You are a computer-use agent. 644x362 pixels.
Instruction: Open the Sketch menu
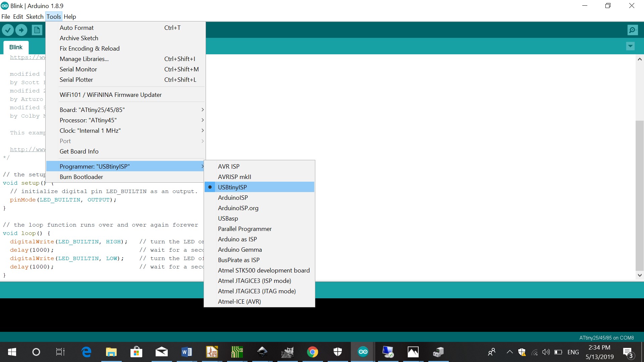[35, 16]
